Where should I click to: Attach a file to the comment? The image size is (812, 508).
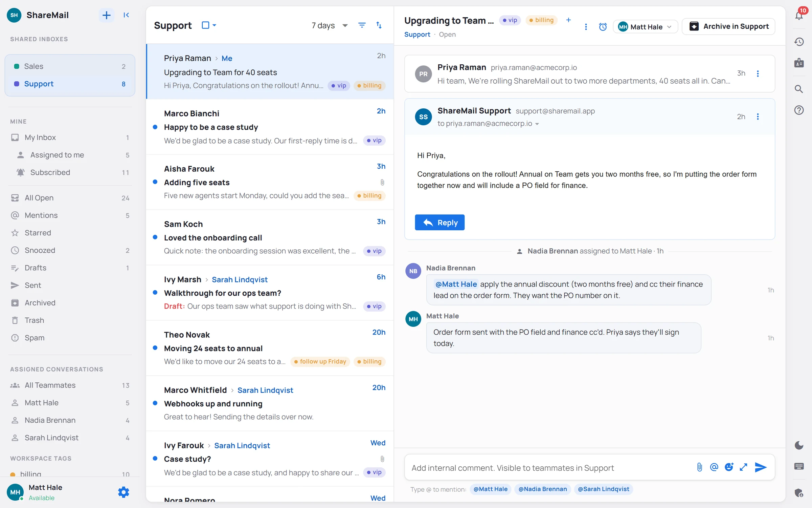pyautogui.click(x=700, y=467)
